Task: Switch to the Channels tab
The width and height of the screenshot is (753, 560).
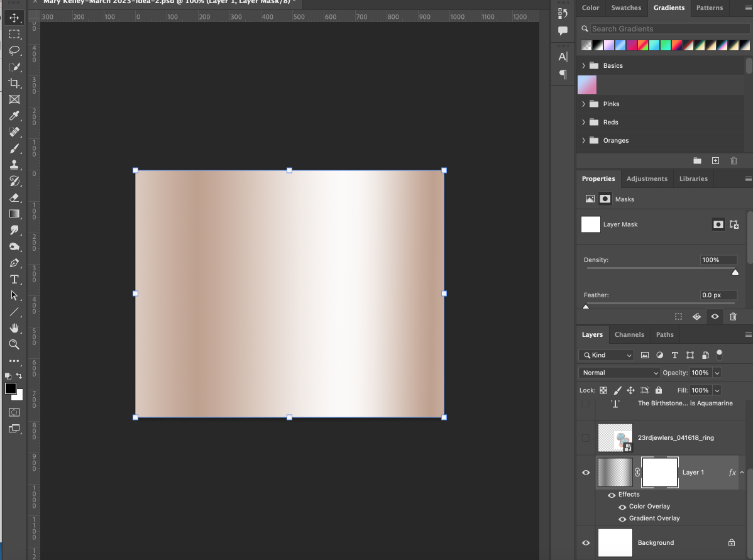Action: (629, 334)
